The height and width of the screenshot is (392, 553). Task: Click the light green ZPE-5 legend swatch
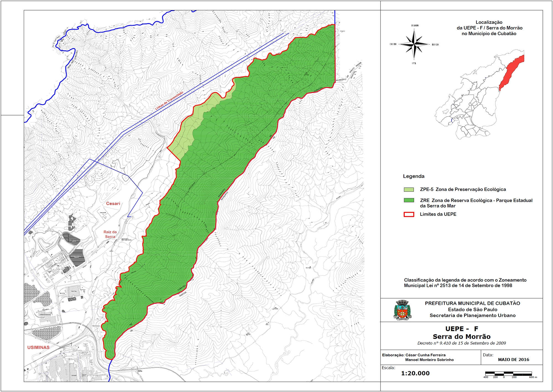click(409, 189)
